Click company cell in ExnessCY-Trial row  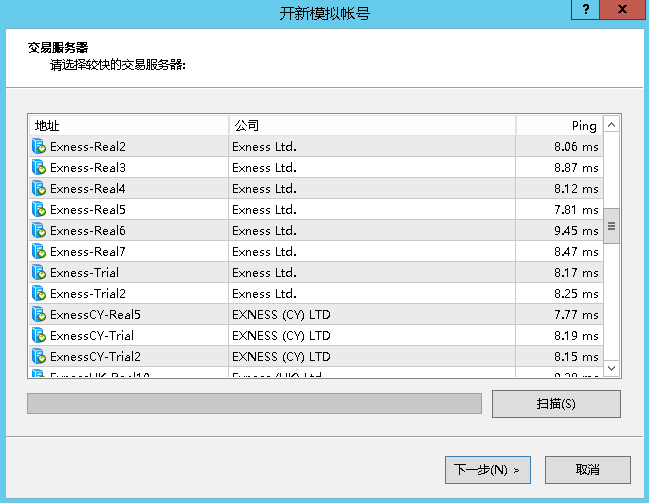tap(372, 336)
